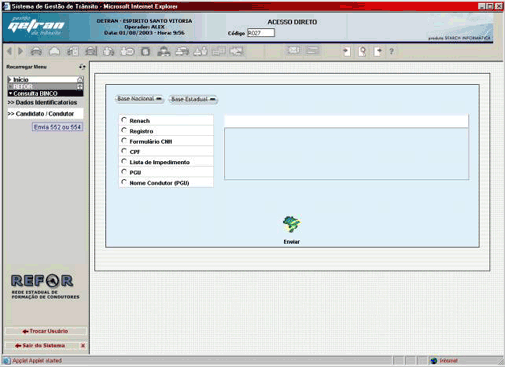Image resolution: width=505 pixels, height=367 pixels.
Task: Select the PGU radio option
Action: [124, 172]
